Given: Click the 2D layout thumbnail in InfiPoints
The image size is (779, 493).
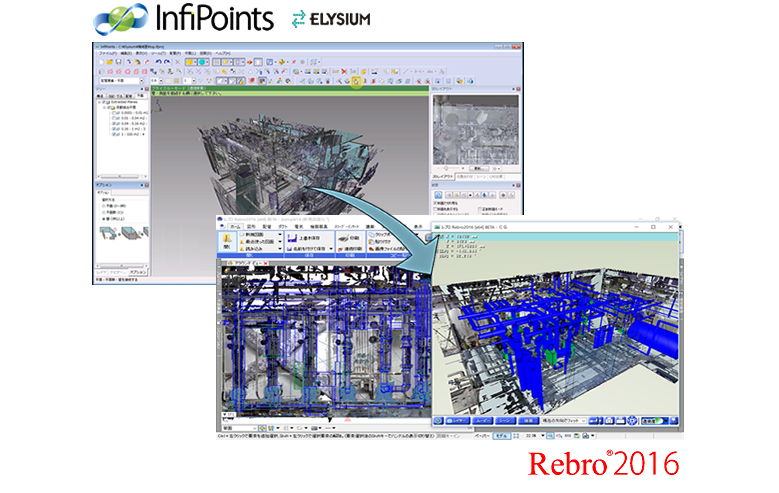Looking at the screenshot, I should tap(475, 130).
